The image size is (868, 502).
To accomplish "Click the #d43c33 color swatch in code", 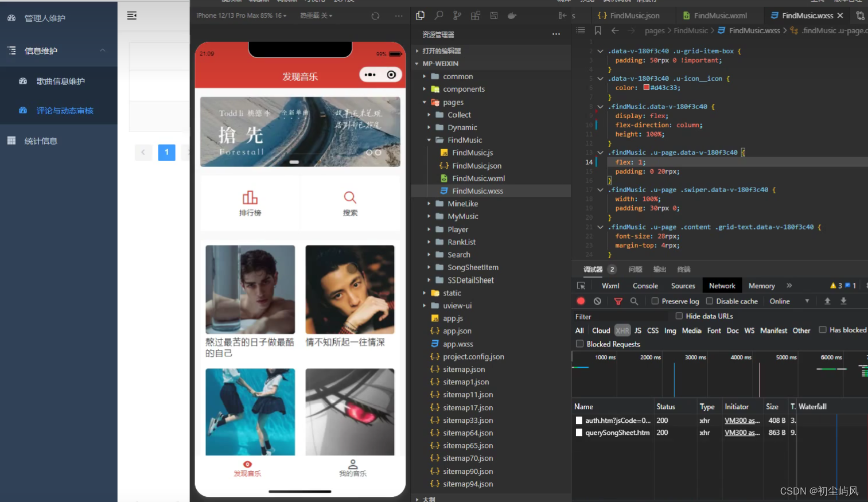I will tap(646, 88).
